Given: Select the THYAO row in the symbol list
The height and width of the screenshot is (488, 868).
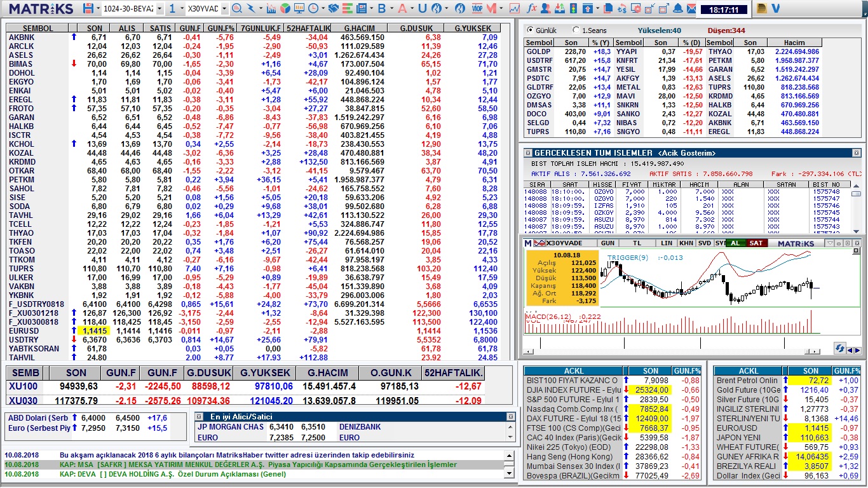Looking at the screenshot, I should 253,233.
